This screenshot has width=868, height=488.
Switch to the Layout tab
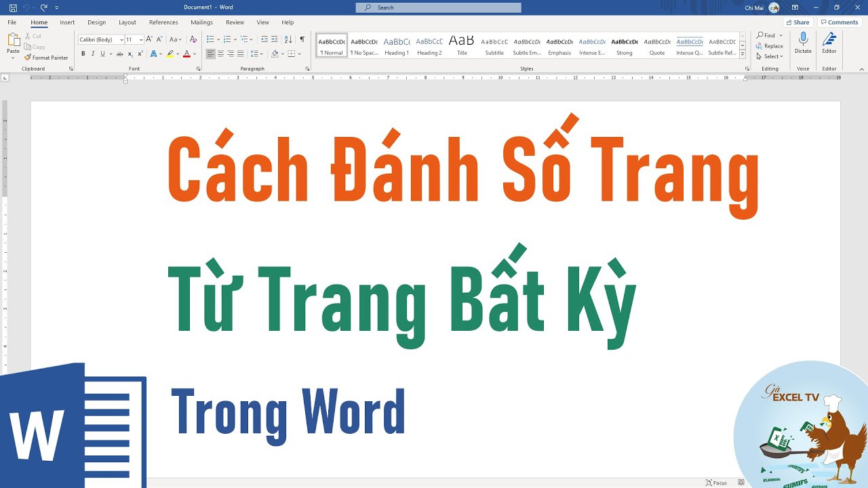[x=127, y=22]
